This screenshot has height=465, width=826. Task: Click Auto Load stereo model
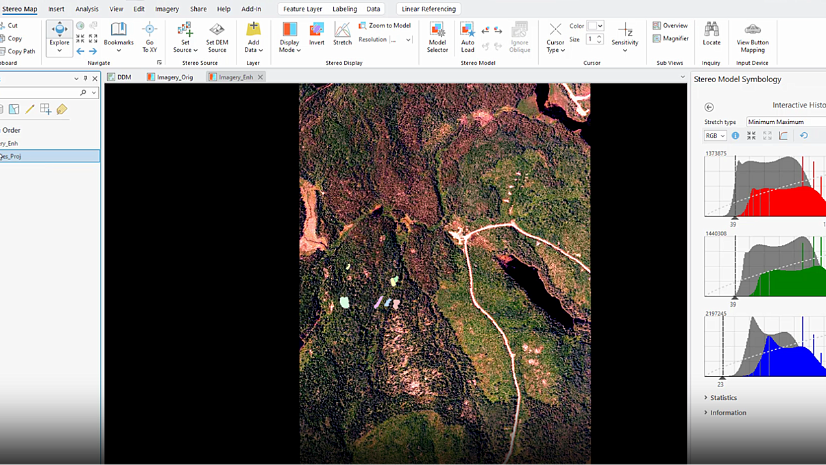click(x=467, y=37)
